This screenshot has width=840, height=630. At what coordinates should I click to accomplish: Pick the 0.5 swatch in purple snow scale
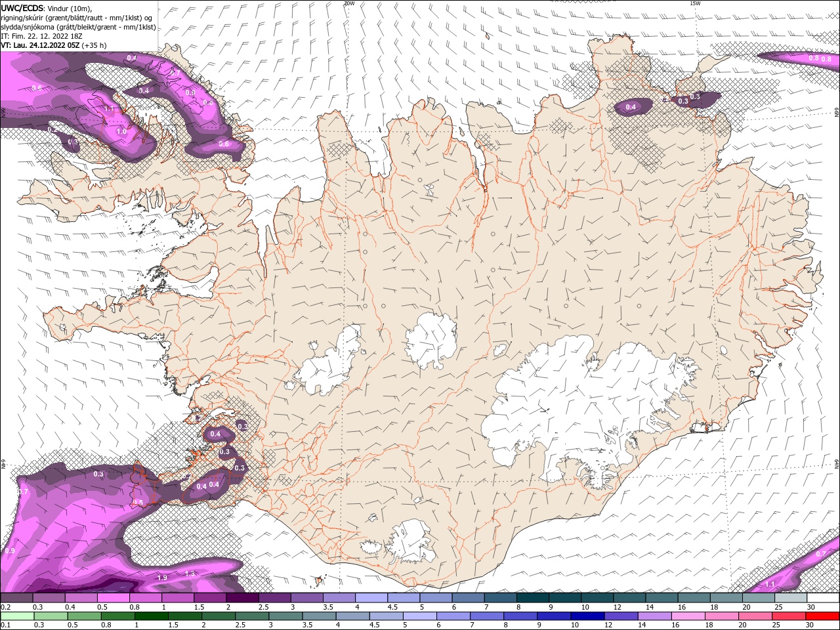click(x=113, y=598)
